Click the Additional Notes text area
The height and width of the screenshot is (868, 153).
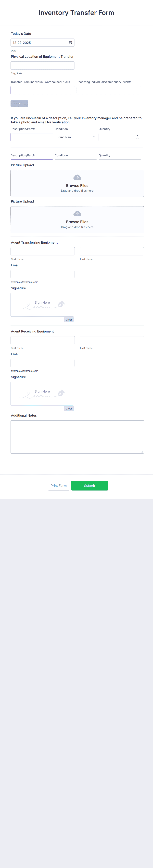[77, 436]
